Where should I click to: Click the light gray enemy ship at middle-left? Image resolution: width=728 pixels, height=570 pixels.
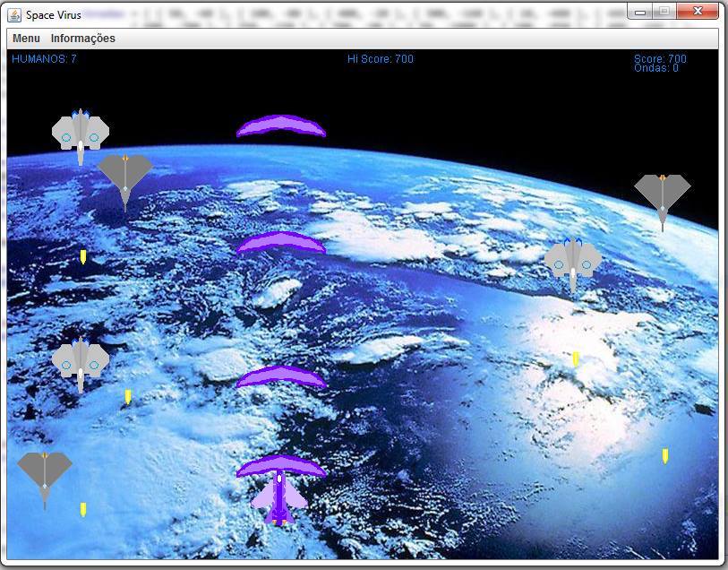(81, 361)
